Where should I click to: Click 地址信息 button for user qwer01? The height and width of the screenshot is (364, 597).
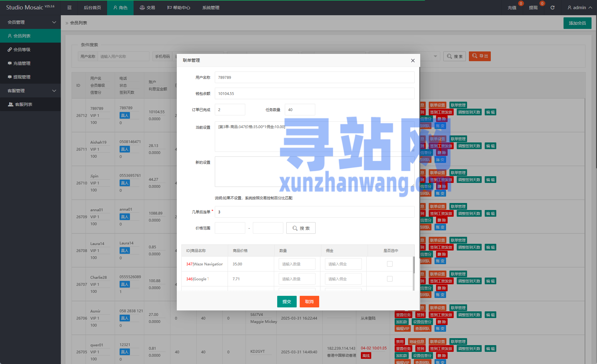[417, 341]
